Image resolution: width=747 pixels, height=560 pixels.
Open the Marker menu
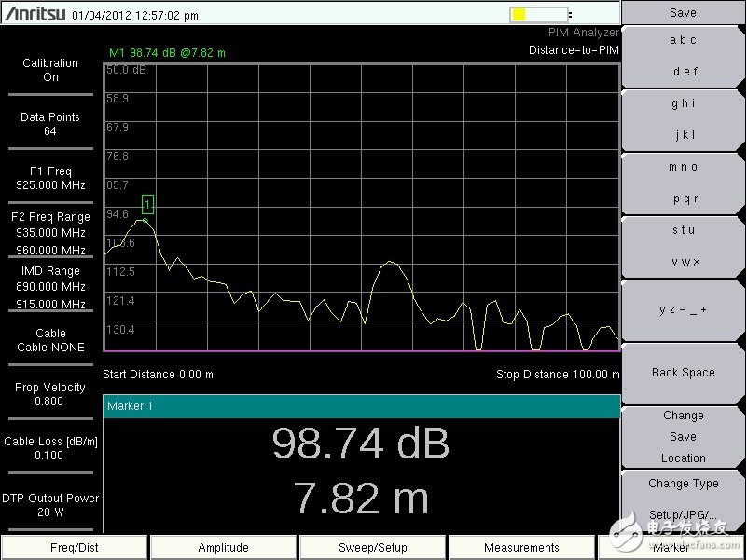671,548
